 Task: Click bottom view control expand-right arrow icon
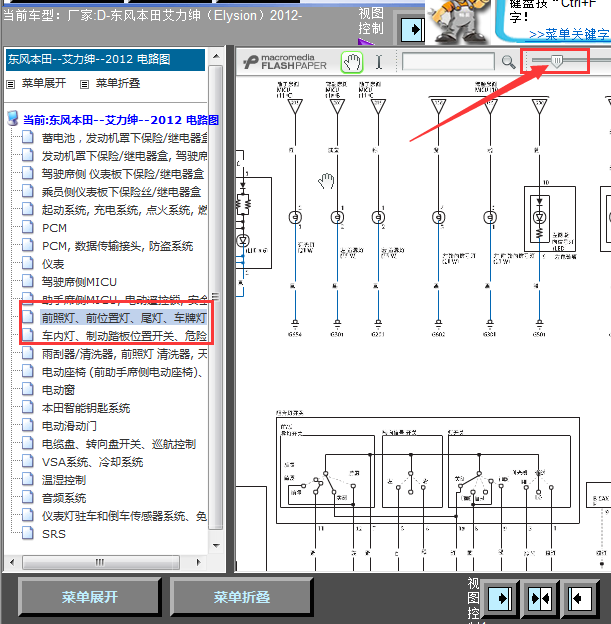[x=500, y=598]
